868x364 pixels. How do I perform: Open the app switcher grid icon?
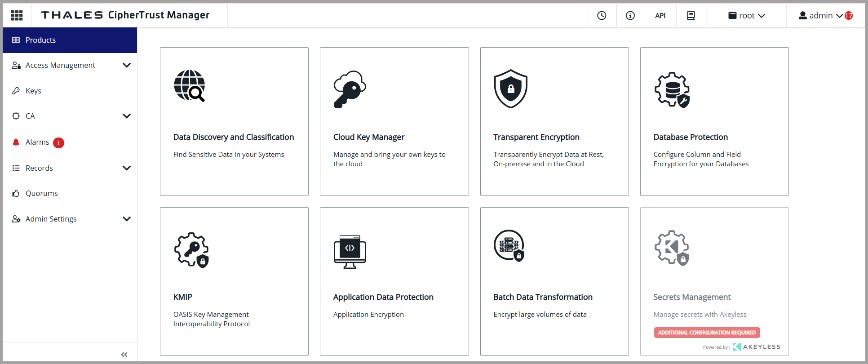click(x=17, y=15)
